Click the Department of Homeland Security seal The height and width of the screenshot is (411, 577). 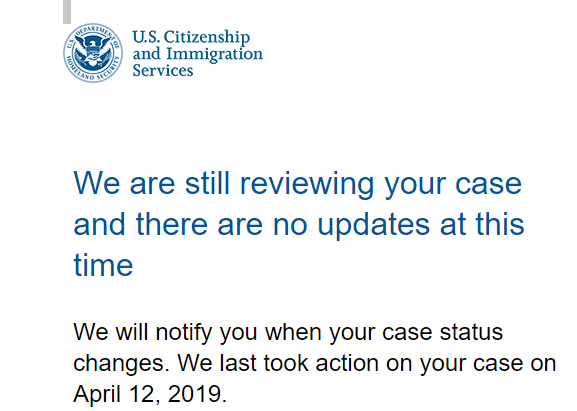tap(93, 53)
